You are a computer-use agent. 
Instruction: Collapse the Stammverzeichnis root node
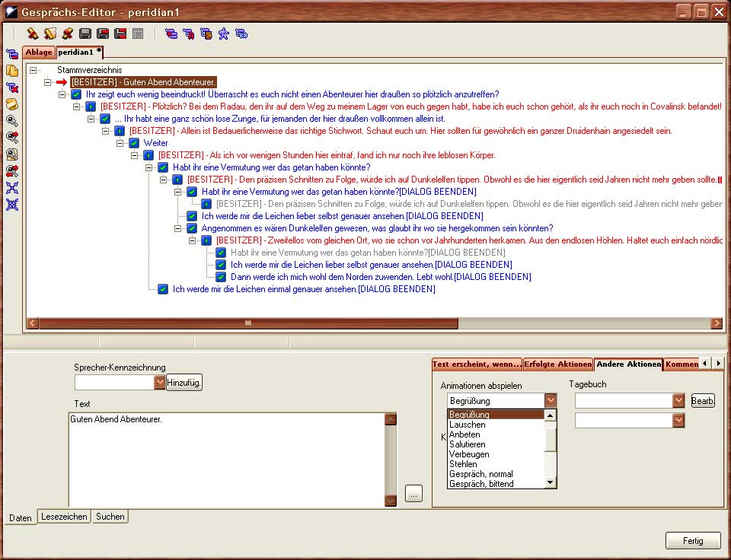[33, 70]
